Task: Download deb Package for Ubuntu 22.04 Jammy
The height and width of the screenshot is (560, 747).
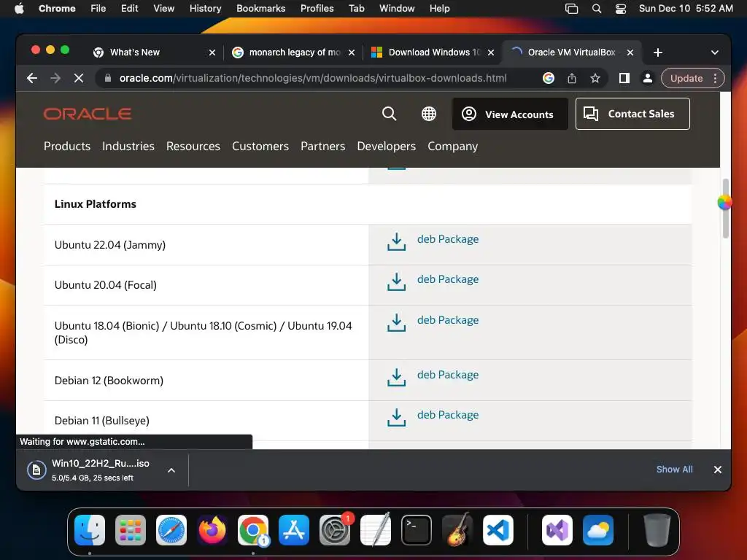Action: 448,239
